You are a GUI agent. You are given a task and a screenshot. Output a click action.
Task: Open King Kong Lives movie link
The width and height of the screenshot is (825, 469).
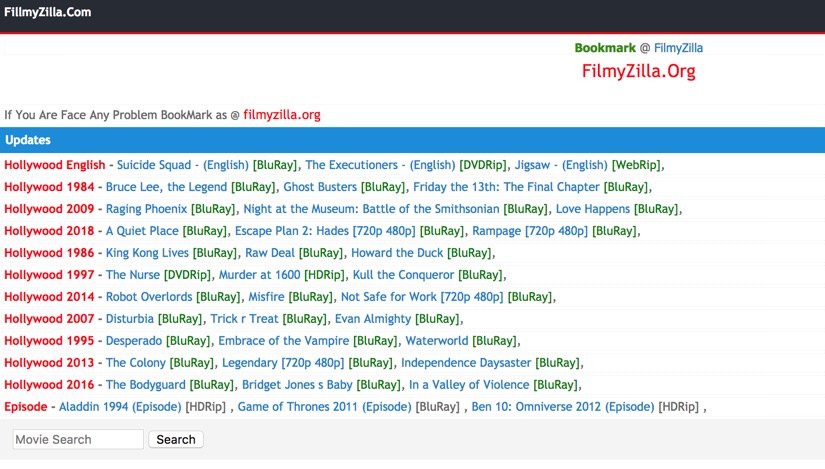[147, 253]
